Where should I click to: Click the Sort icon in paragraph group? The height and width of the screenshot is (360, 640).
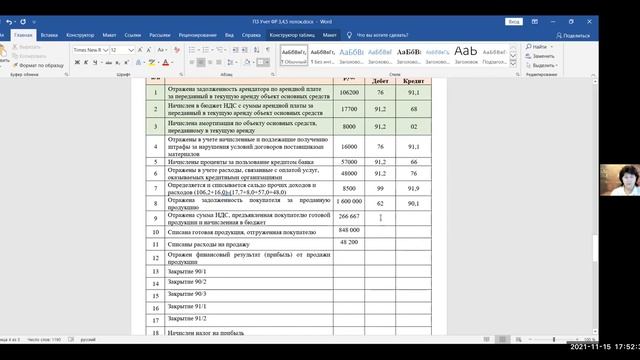click(x=257, y=50)
